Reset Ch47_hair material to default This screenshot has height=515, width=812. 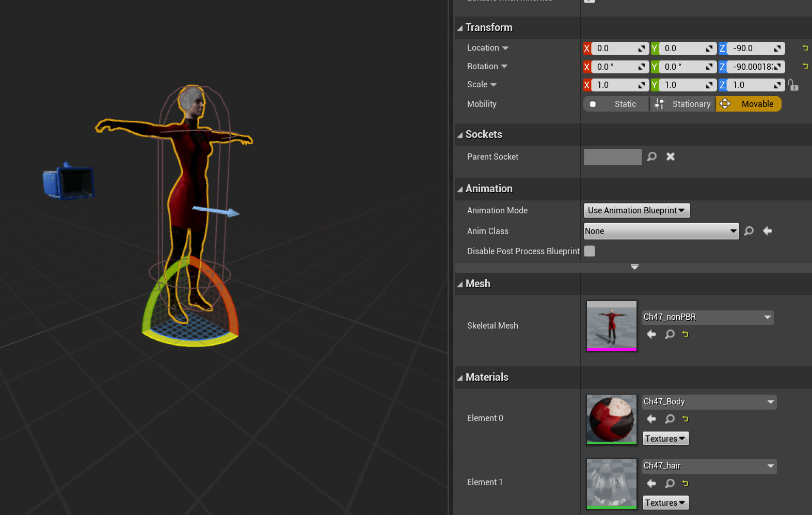pyautogui.click(x=686, y=483)
